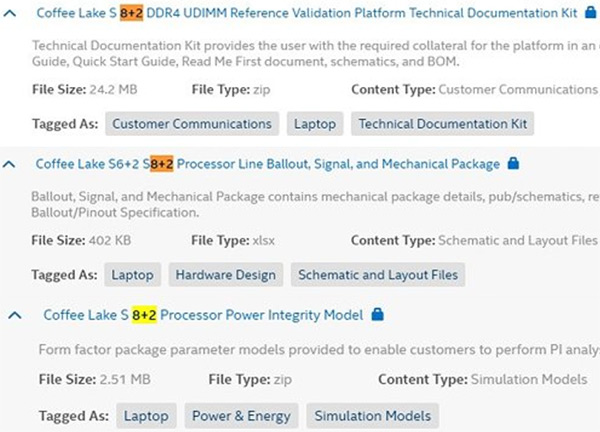Click the 402 KB file size value
Image resolution: width=600 pixels, height=432 pixels.
point(110,241)
